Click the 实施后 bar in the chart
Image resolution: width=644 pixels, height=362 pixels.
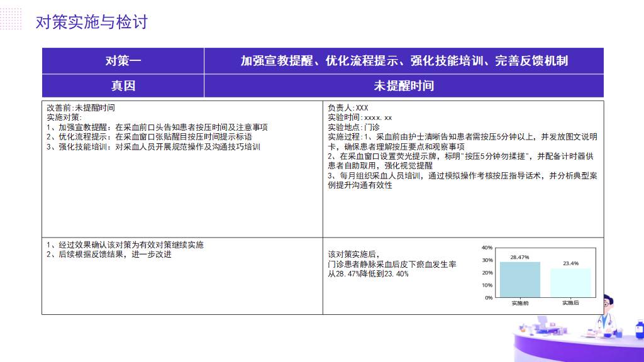click(570, 283)
